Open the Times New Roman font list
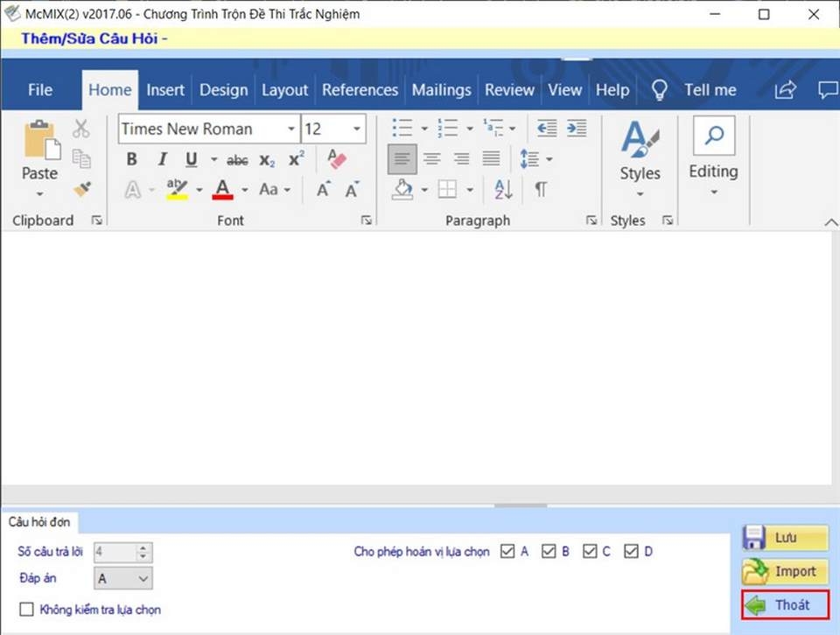840x635 pixels. pyautogui.click(x=290, y=129)
